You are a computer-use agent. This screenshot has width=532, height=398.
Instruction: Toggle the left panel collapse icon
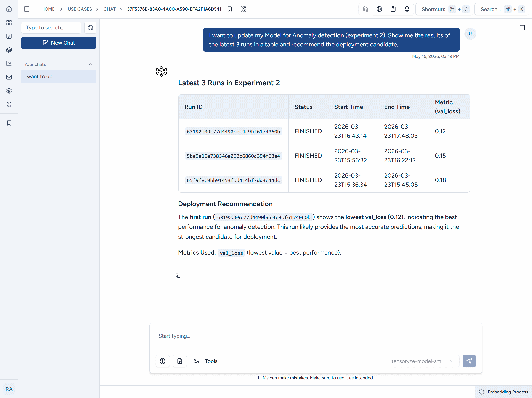[27, 9]
